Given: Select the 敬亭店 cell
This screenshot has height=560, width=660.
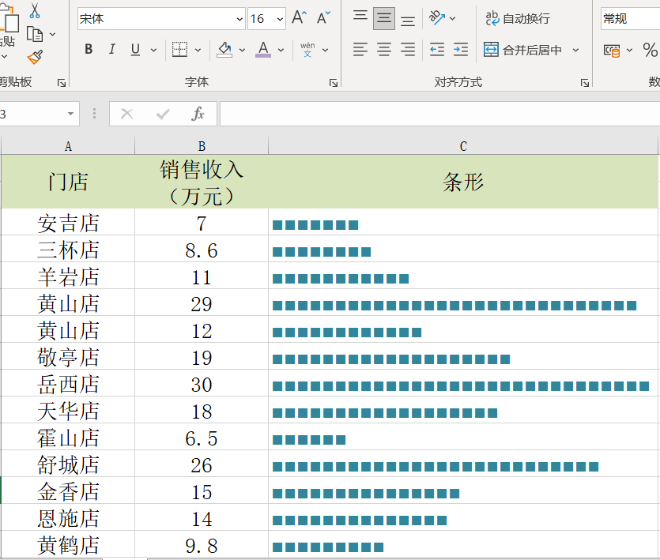Looking at the screenshot, I should pos(68,357).
